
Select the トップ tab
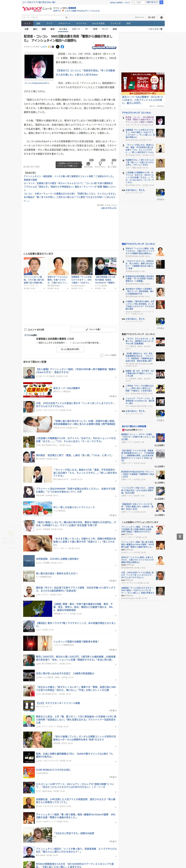coord(27,24)
